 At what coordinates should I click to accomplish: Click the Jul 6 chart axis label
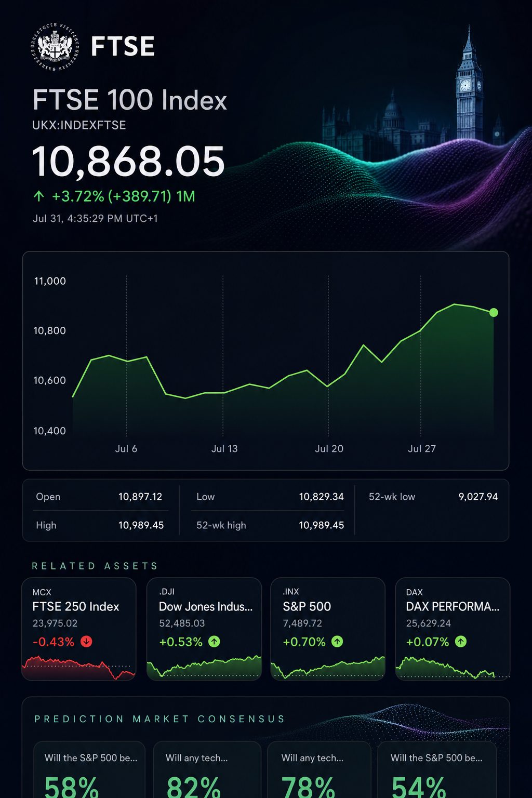click(126, 448)
